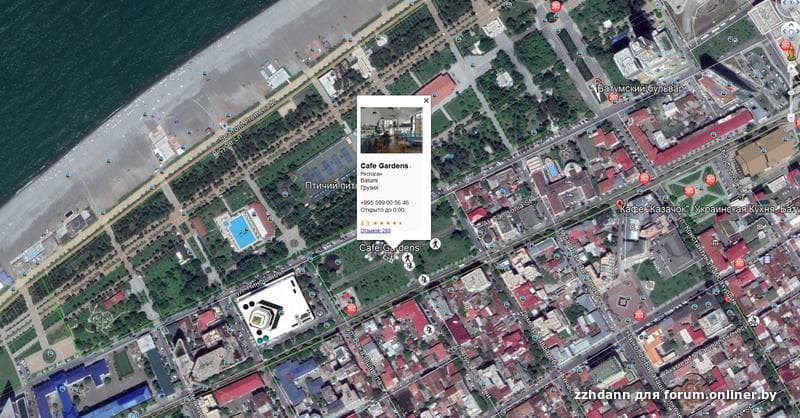Screen dimensions: 800x418
Task: Click the 'Ресторан' category text in the popup
Action: click(371, 174)
